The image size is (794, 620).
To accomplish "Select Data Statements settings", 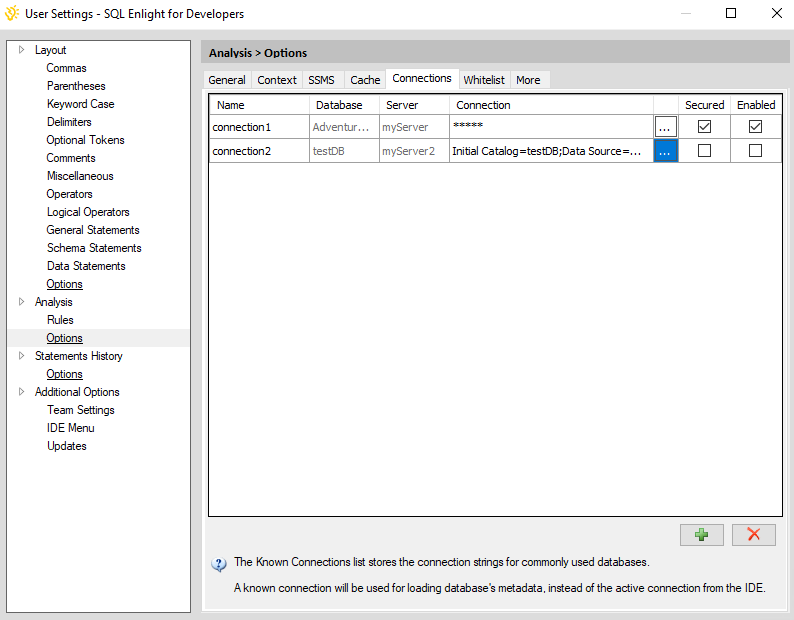I will 86,266.
